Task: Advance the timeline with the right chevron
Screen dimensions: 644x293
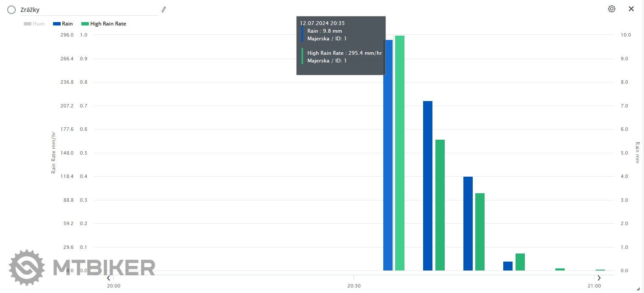Action: [x=599, y=278]
